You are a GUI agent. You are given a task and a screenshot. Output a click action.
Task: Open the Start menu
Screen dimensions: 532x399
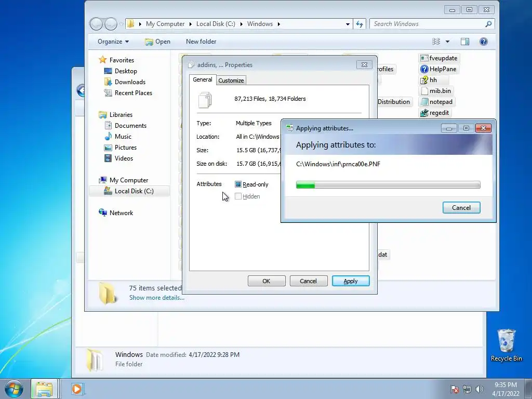click(x=14, y=389)
